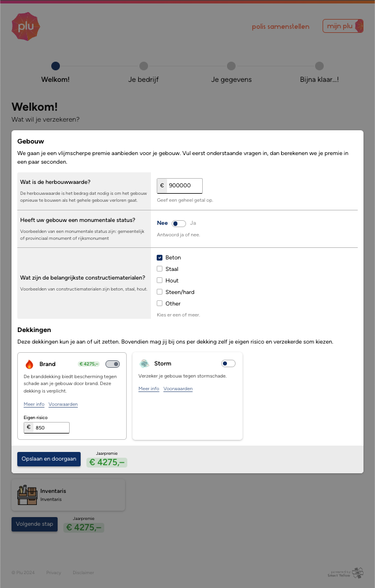The width and height of the screenshot is (375, 588).
Task: Open the mijn plu account button
Action: coord(343,26)
